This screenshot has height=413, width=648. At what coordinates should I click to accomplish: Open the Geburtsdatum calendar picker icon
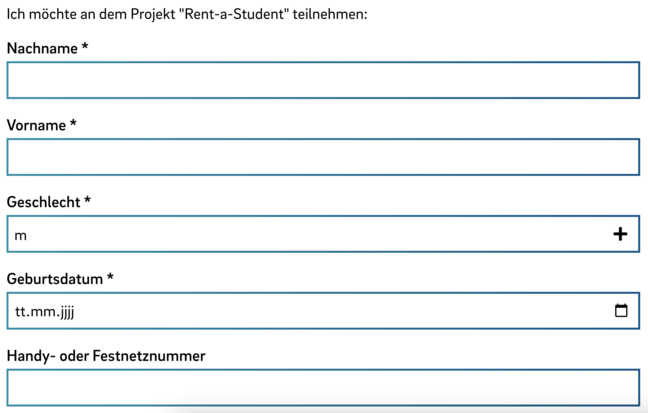(621, 311)
